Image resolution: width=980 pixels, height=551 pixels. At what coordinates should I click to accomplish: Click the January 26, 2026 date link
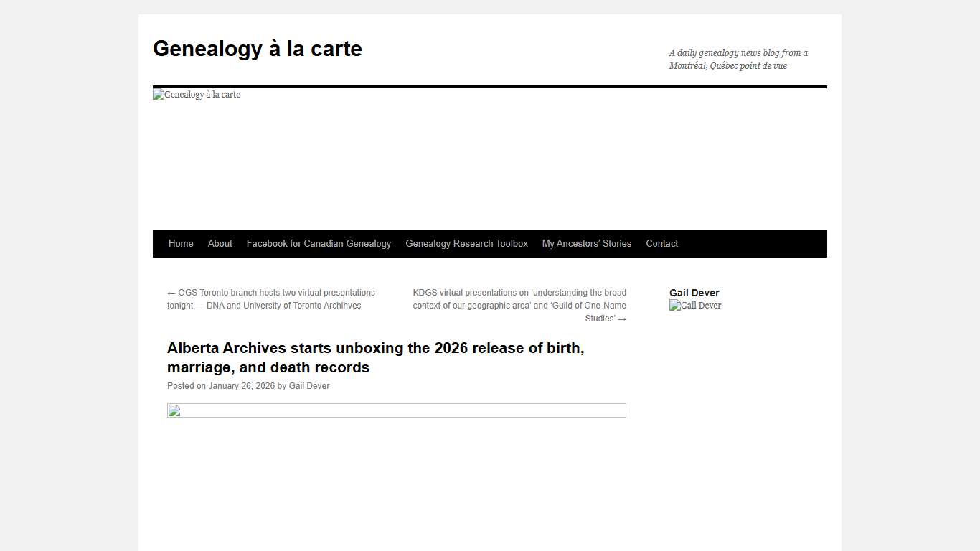click(x=241, y=385)
